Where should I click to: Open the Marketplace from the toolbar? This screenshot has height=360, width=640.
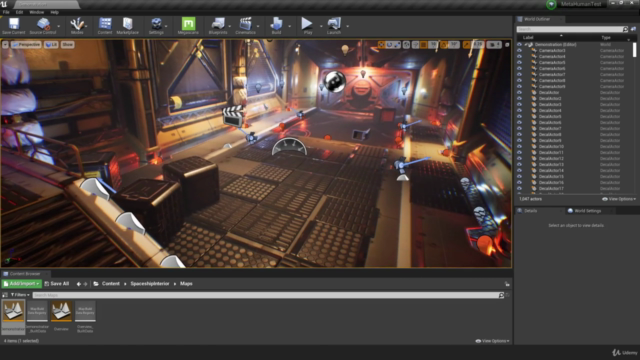tap(128, 26)
